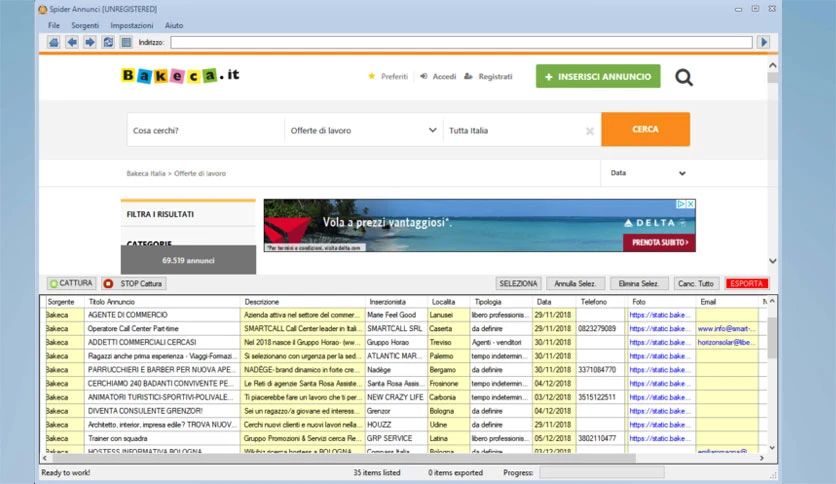Click phone cell 3371084770
Screen dimensions: 836x484
[600, 369]
